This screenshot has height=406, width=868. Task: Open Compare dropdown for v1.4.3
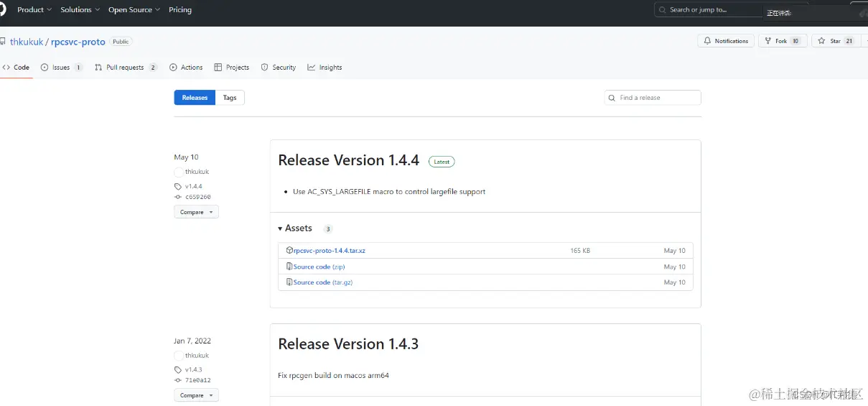pyautogui.click(x=196, y=396)
